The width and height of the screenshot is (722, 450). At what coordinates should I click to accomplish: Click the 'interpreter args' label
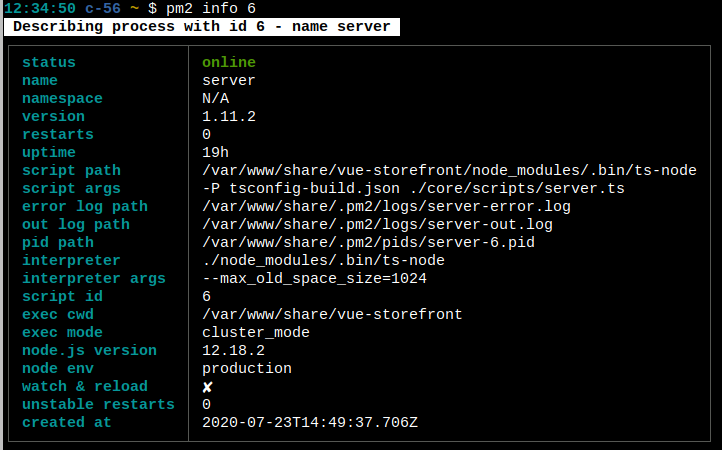tap(94, 278)
